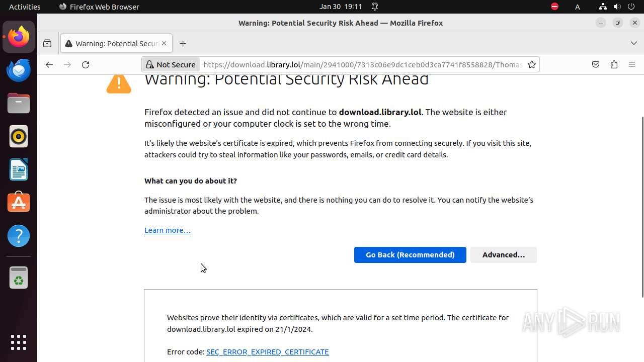Click the 'What can you do about it?' heading

pyautogui.click(x=191, y=181)
